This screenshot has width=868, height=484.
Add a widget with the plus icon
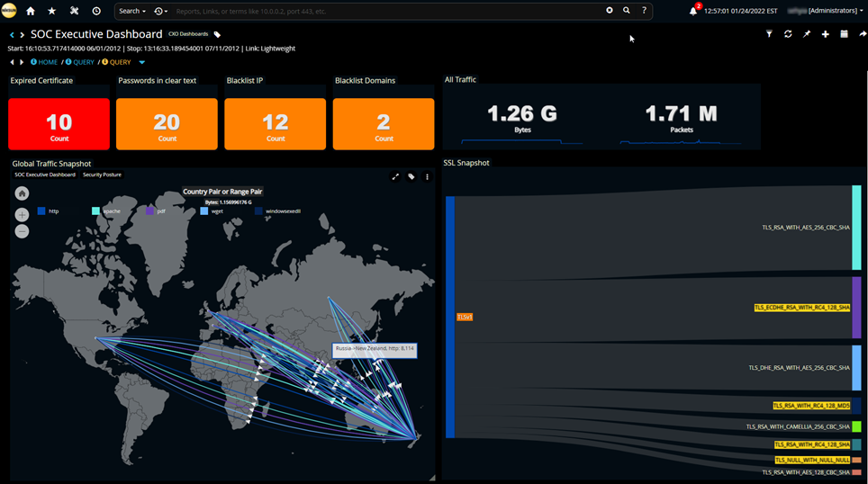tap(826, 34)
